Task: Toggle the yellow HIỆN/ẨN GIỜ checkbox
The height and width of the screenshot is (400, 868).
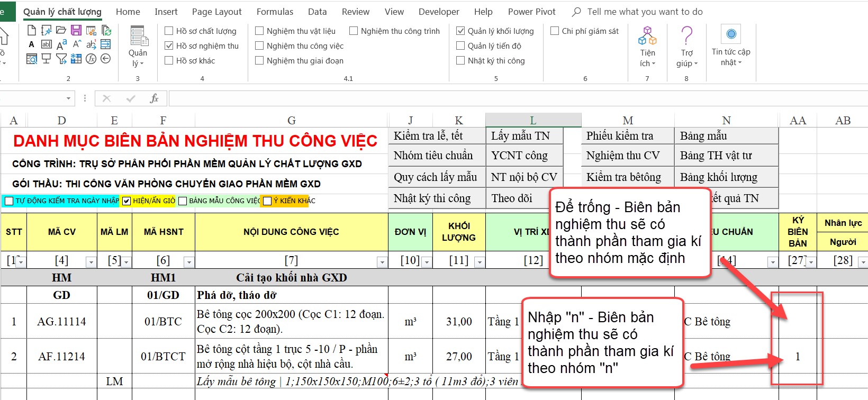Action: coord(126,201)
